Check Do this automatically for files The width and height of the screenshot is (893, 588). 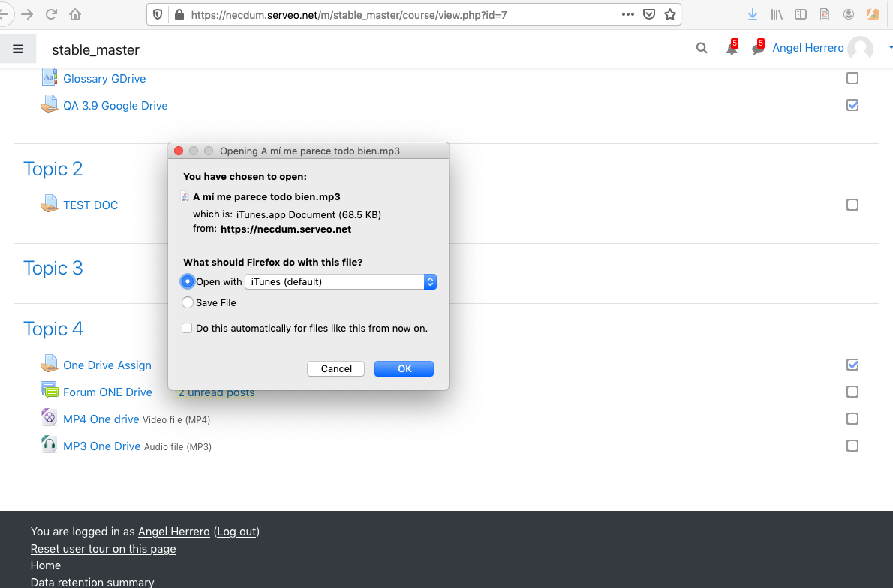pos(187,328)
